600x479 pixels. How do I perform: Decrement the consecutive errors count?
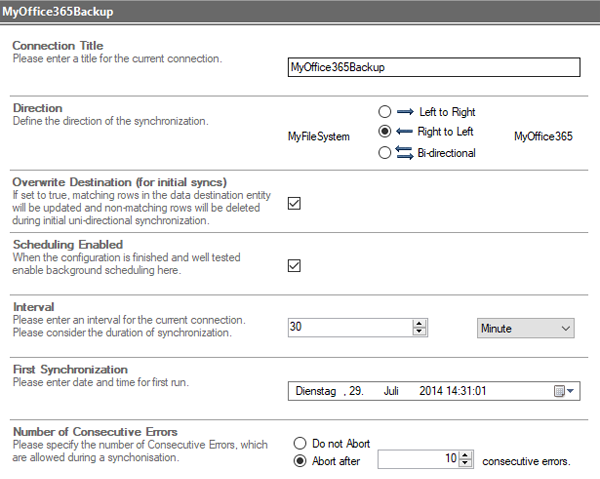pyautogui.click(x=464, y=464)
